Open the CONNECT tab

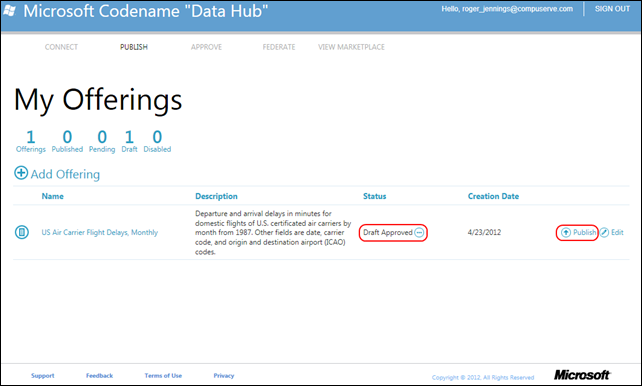[x=61, y=47]
